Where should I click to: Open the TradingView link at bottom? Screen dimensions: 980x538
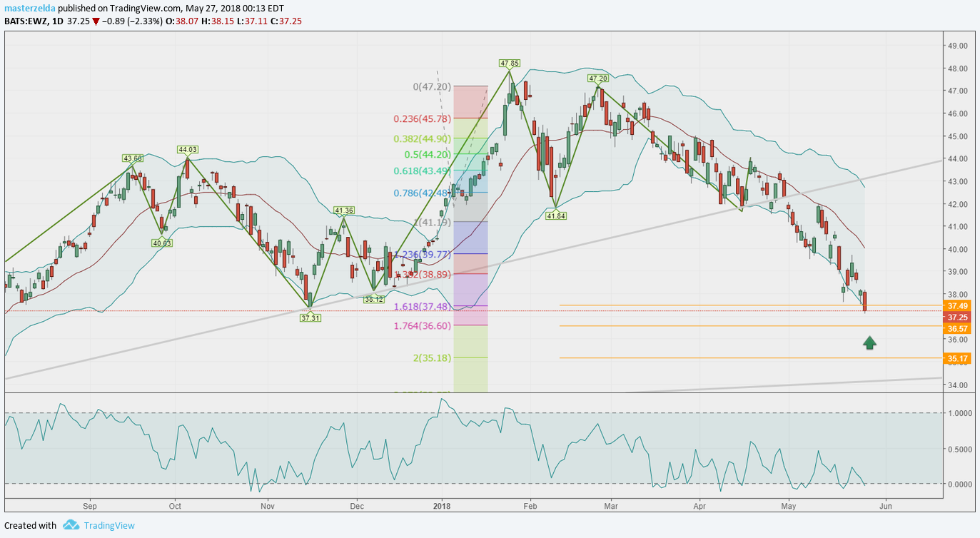[x=108, y=525]
